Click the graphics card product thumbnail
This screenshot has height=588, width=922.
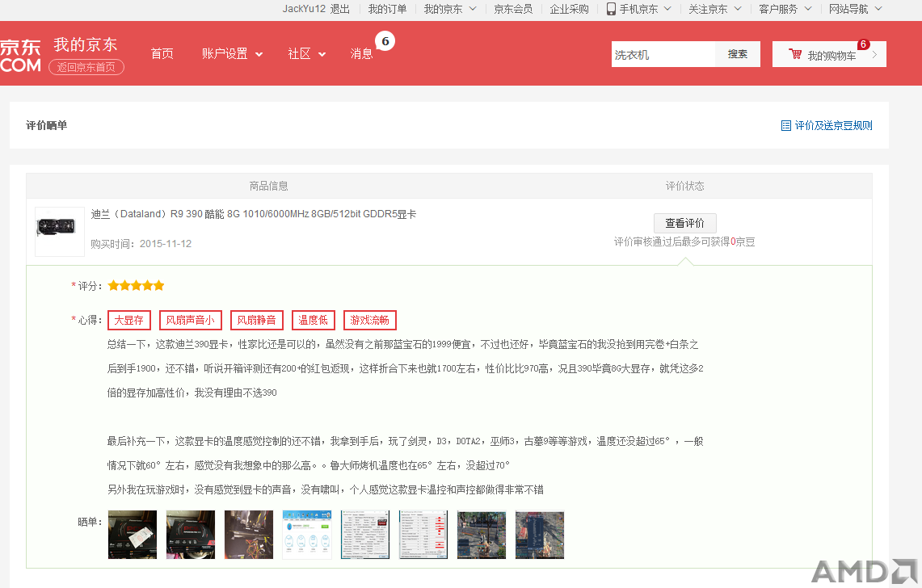coord(59,231)
